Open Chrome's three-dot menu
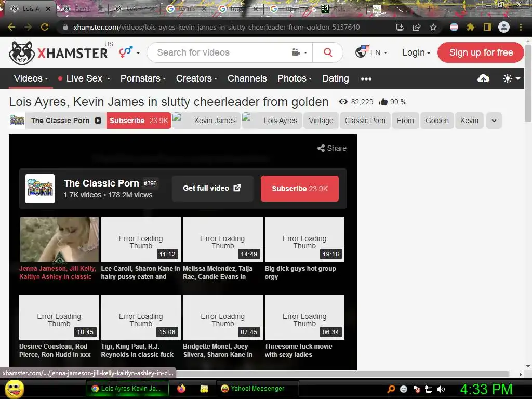The height and width of the screenshot is (399, 532). click(x=521, y=27)
